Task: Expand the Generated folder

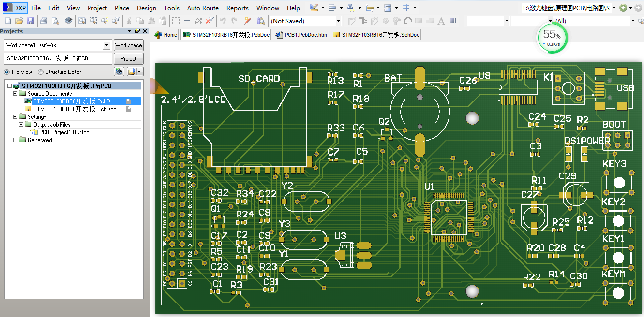Action: [x=15, y=140]
